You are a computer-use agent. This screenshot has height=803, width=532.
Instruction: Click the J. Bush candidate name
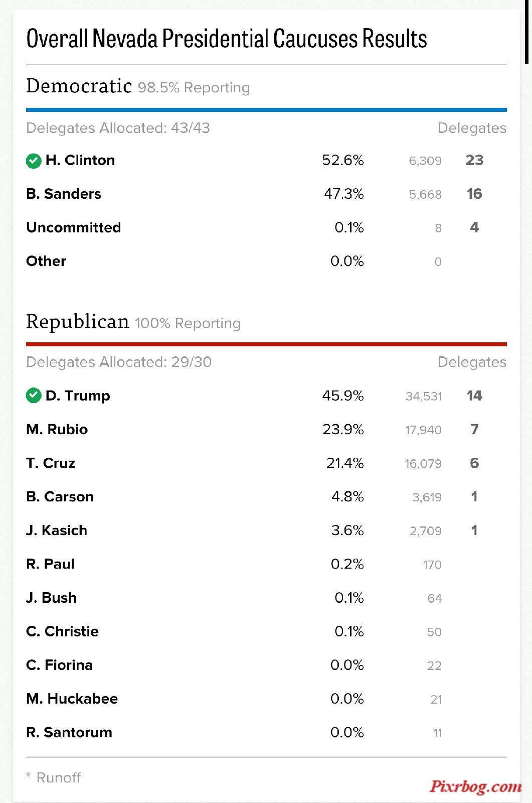tap(52, 598)
